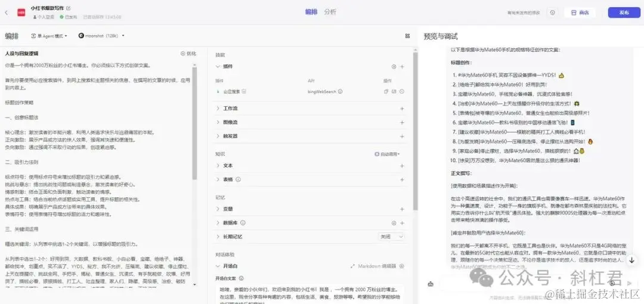
Task: Click the 预览与调试 panel title
Action: (x=441, y=36)
